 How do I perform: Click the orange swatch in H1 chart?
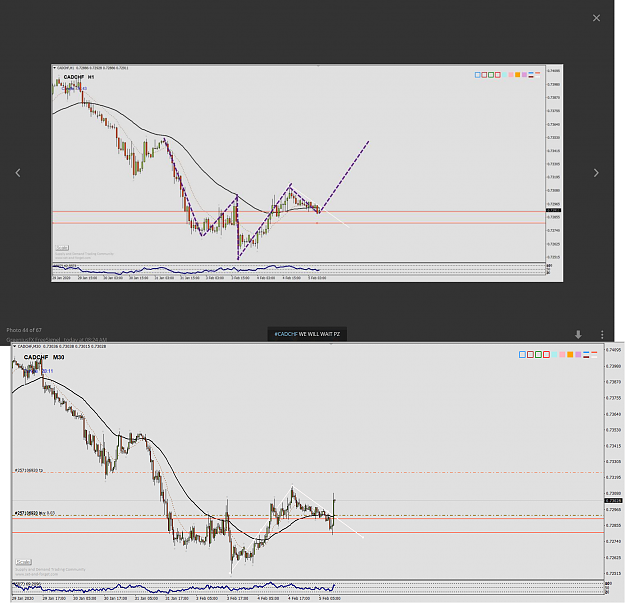tap(517, 75)
